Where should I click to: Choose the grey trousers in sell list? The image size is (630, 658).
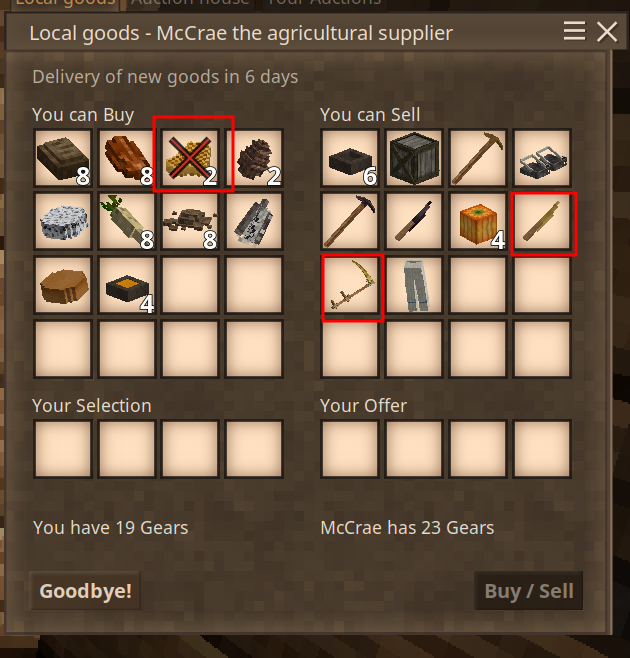(414, 285)
